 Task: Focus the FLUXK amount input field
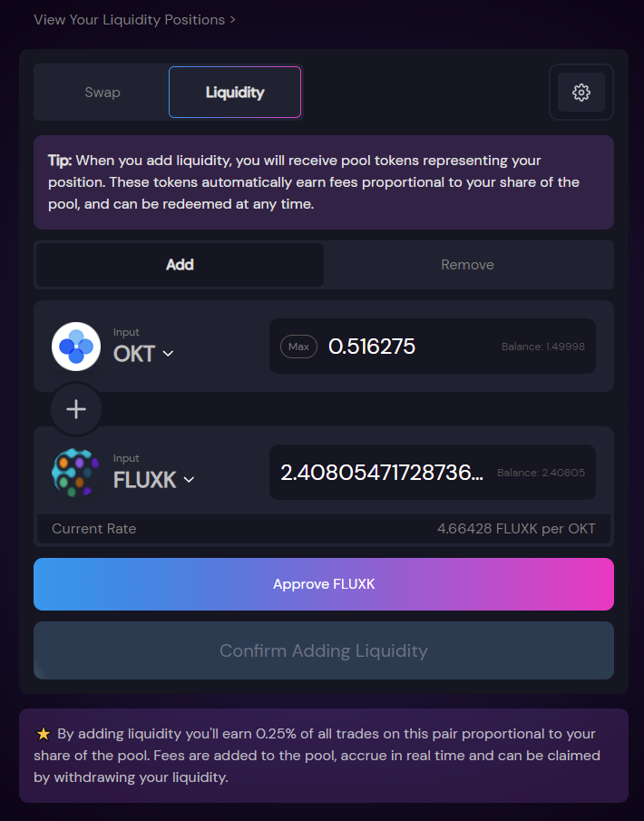tap(382, 473)
